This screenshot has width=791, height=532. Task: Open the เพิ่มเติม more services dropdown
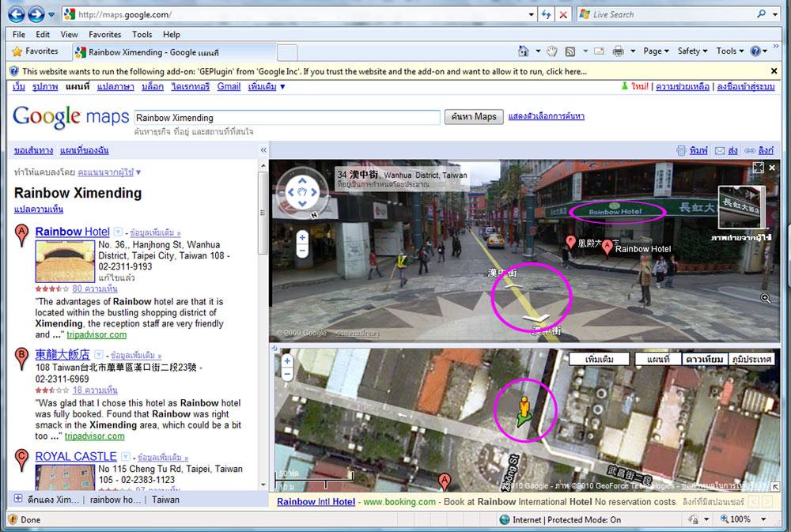tap(267, 87)
